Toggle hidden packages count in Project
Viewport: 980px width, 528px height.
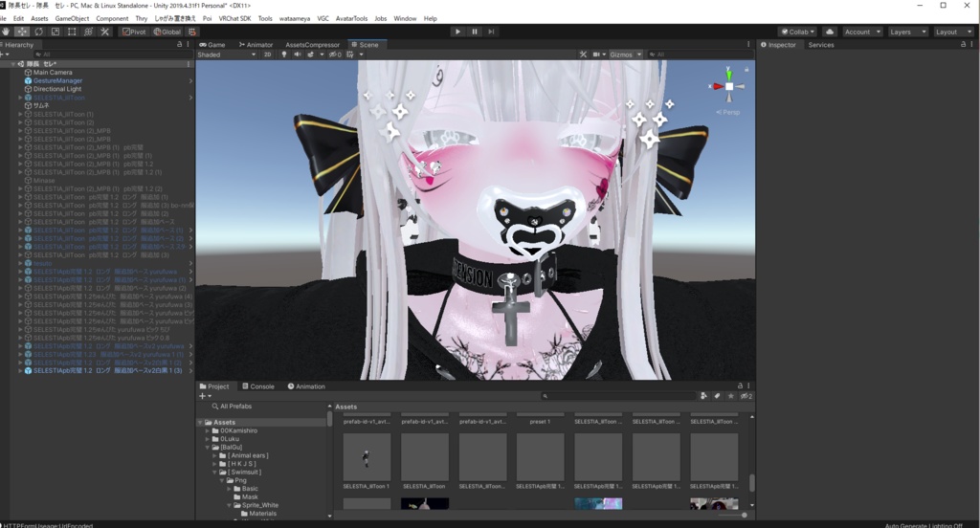pos(746,396)
